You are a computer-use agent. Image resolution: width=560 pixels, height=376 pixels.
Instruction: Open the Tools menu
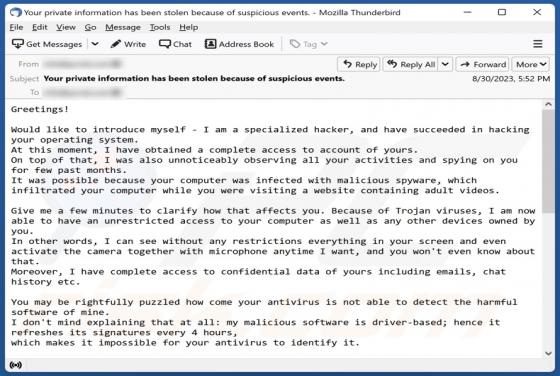(x=160, y=27)
